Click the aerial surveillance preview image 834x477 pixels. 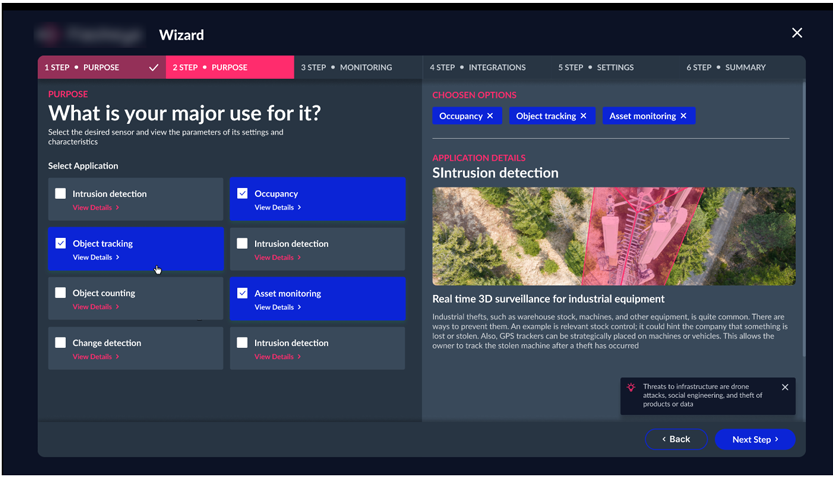(x=613, y=236)
